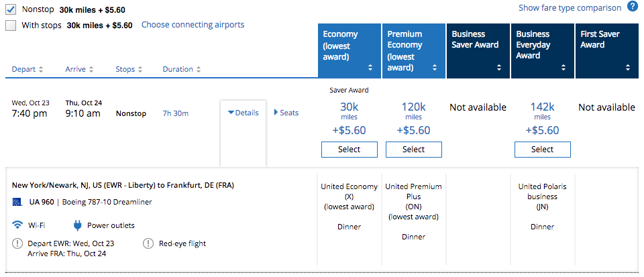Click the power outlets plug icon

tap(76, 225)
